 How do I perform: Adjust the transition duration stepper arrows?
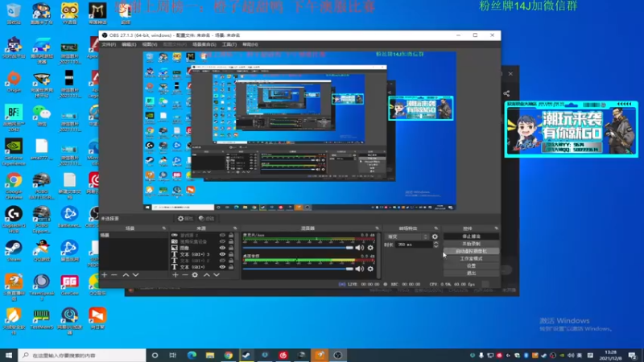point(436,245)
